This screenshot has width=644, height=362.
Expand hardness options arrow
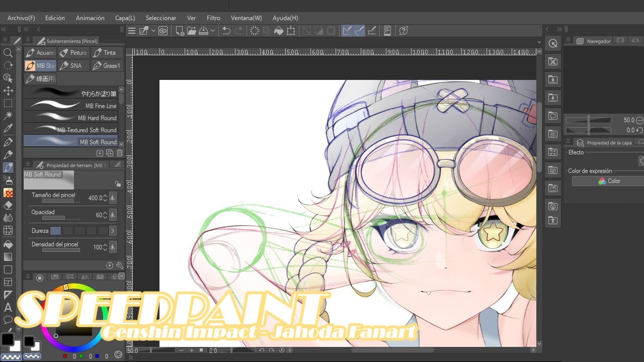[x=113, y=231]
